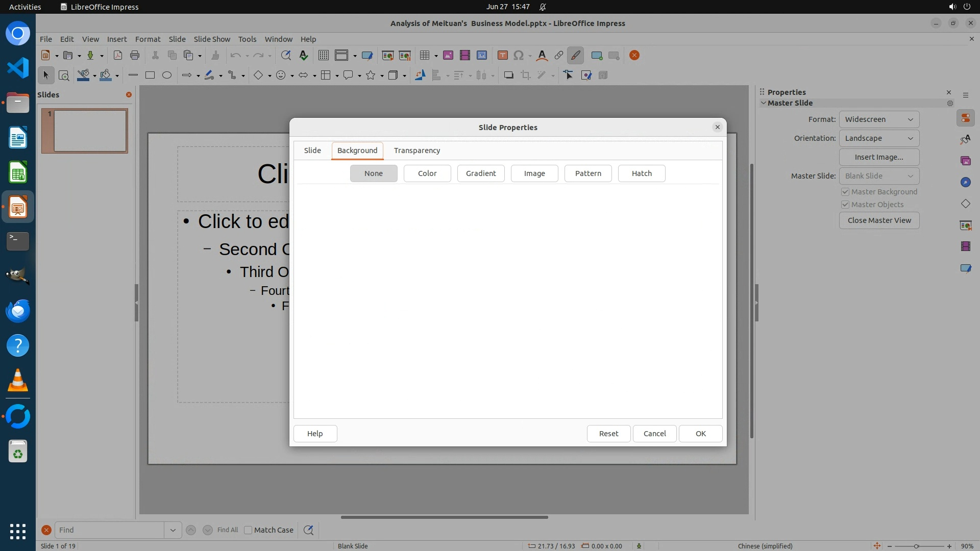Click the Export as PDF toolbar icon
This screenshot has height=551, width=980.
point(118,56)
